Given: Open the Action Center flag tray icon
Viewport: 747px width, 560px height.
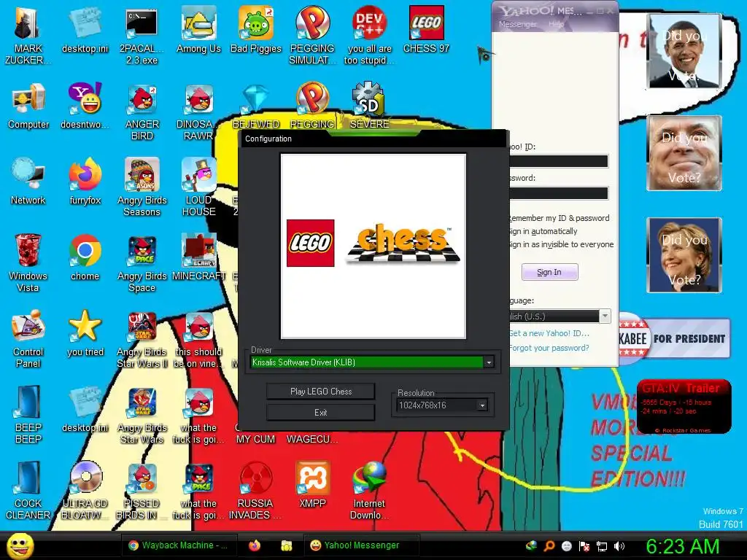Looking at the screenshot, I should point(584,546).
